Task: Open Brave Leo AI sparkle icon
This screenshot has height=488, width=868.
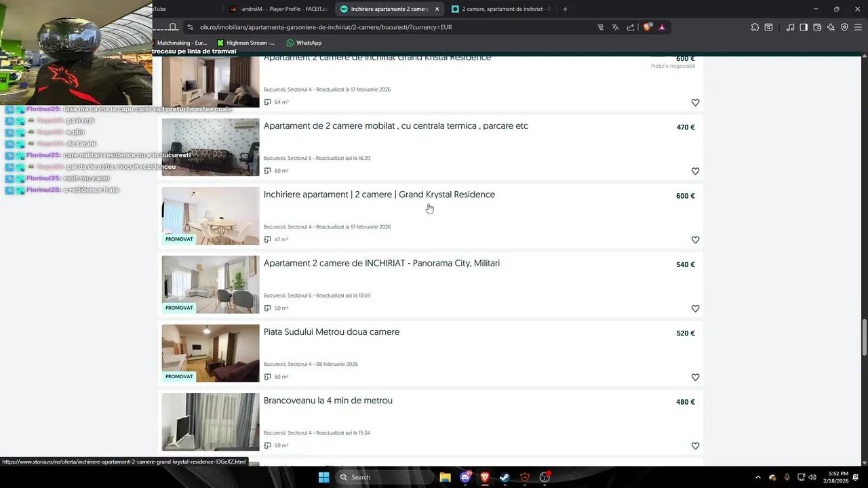Action: pyautogui.click(x=831, y=27)
